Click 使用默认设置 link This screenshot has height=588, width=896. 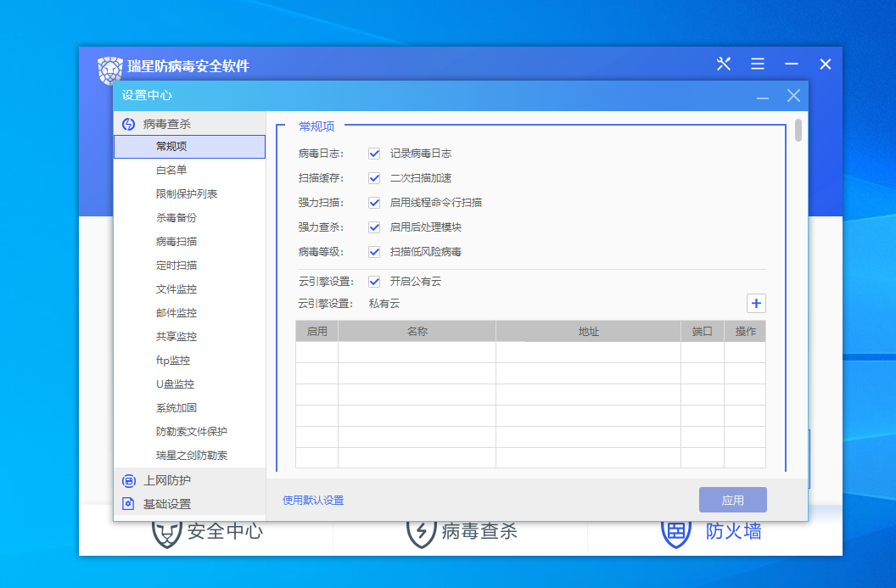click(x=313, y=501)
